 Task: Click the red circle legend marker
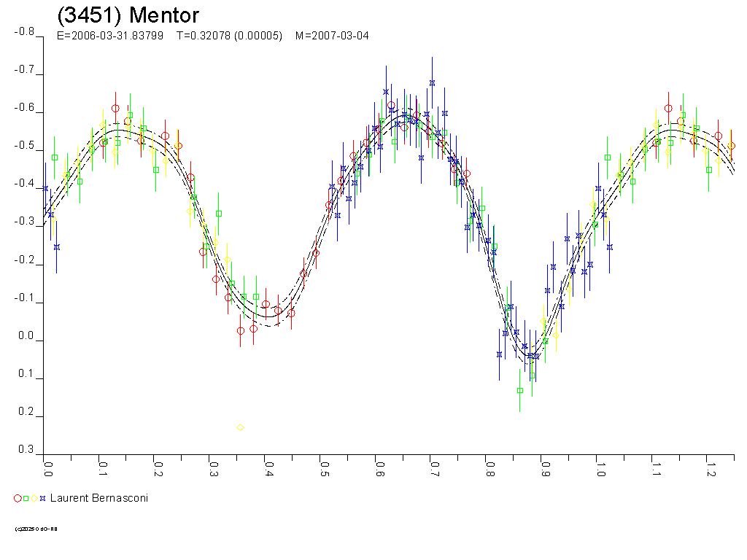point(18,498)
